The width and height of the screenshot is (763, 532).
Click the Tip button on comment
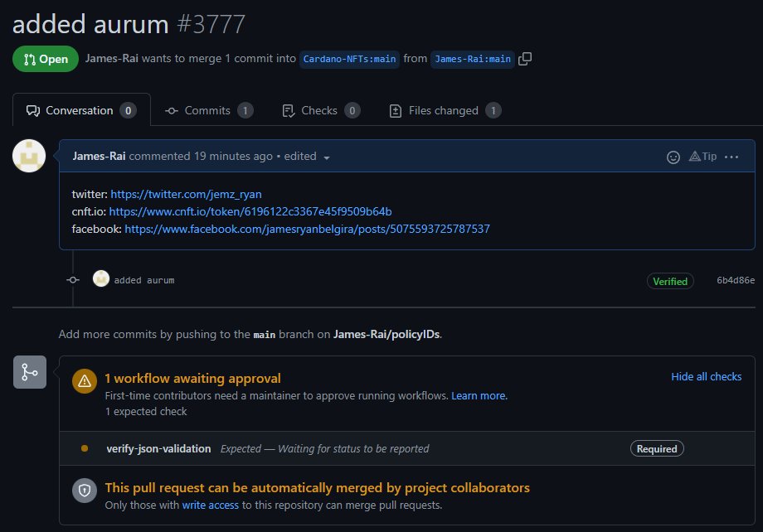(703, 156)
